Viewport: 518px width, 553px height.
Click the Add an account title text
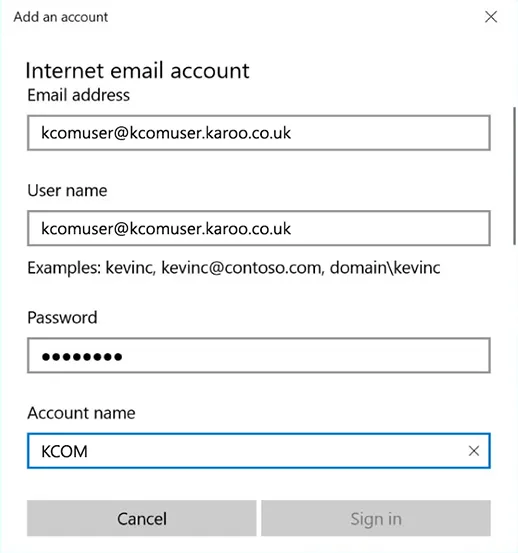61,17
